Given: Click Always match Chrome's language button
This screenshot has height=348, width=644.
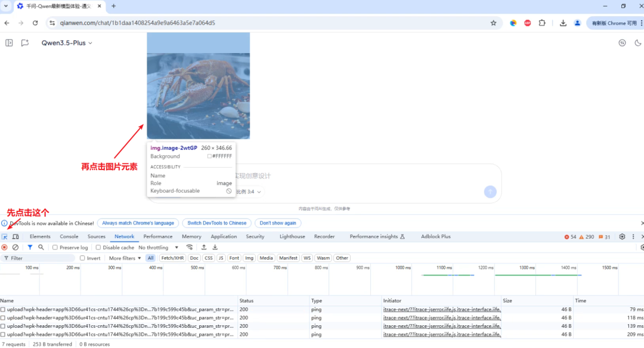Looking at the screenshot, I should point(138,223).
